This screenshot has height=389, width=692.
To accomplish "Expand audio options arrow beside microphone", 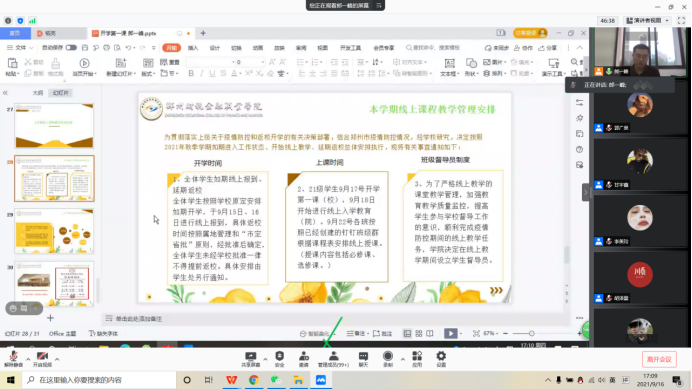I will (28, 359).
